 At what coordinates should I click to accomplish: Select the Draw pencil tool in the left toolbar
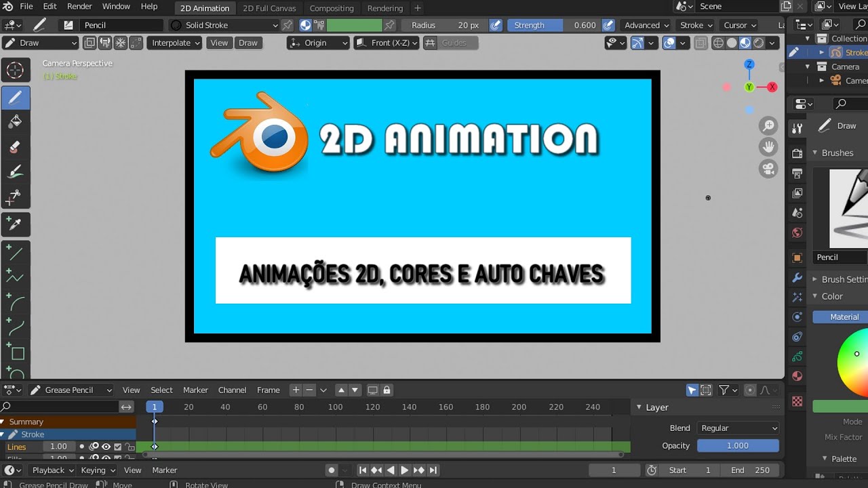click(x=15, y=98)
